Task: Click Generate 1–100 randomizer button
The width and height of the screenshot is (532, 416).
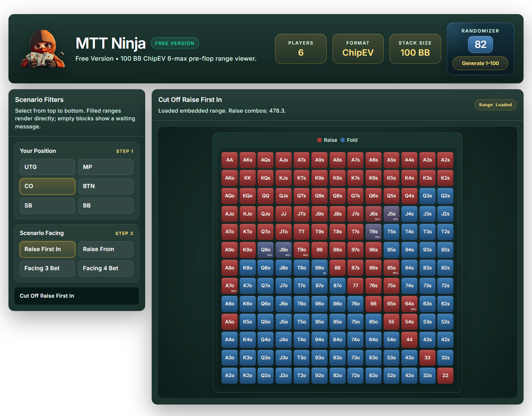Action: 480,63
